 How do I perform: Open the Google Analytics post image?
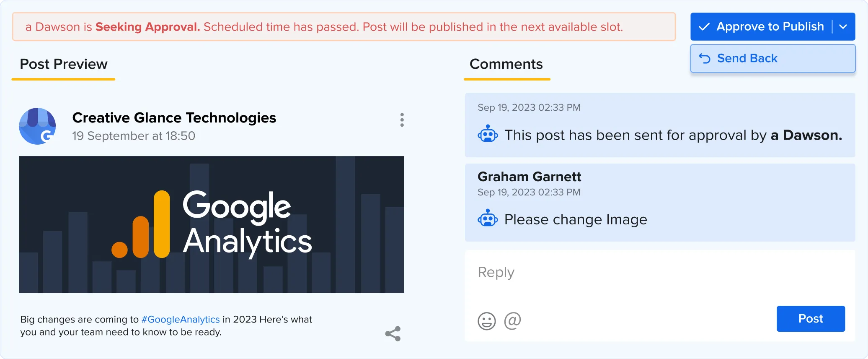click(212, 224)
